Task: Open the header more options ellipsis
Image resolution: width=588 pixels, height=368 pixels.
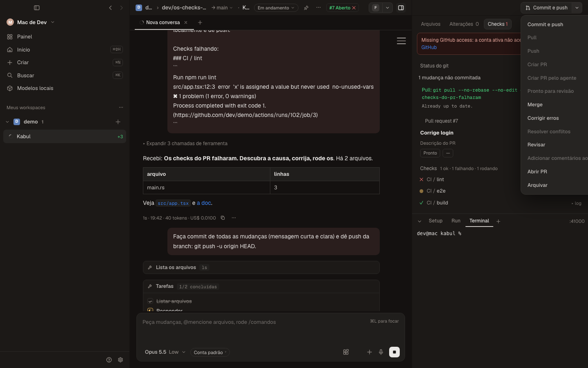Action: click(x=318, y=8)
